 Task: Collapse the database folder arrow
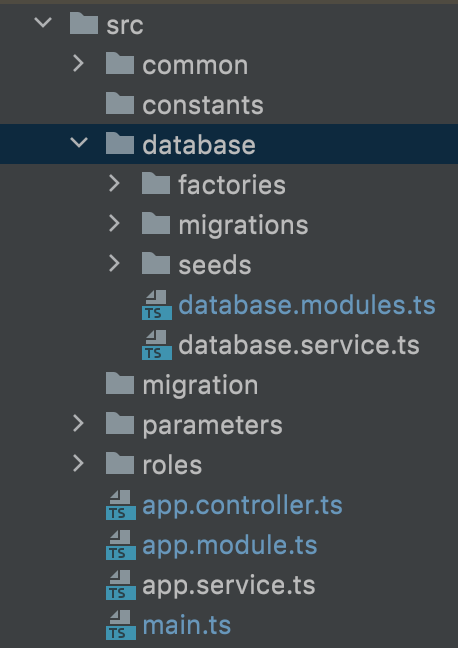pos(79,142)
